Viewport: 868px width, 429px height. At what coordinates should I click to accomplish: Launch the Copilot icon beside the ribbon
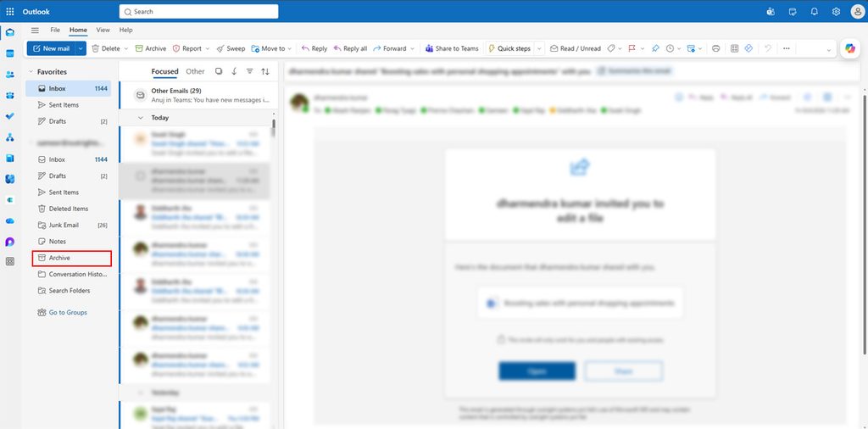click(850, 48)
